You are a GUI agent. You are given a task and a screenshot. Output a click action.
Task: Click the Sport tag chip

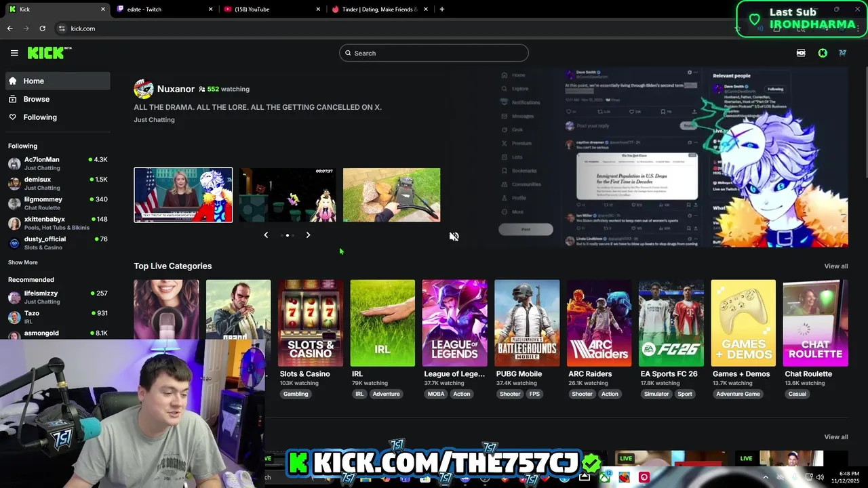point(685,394)
